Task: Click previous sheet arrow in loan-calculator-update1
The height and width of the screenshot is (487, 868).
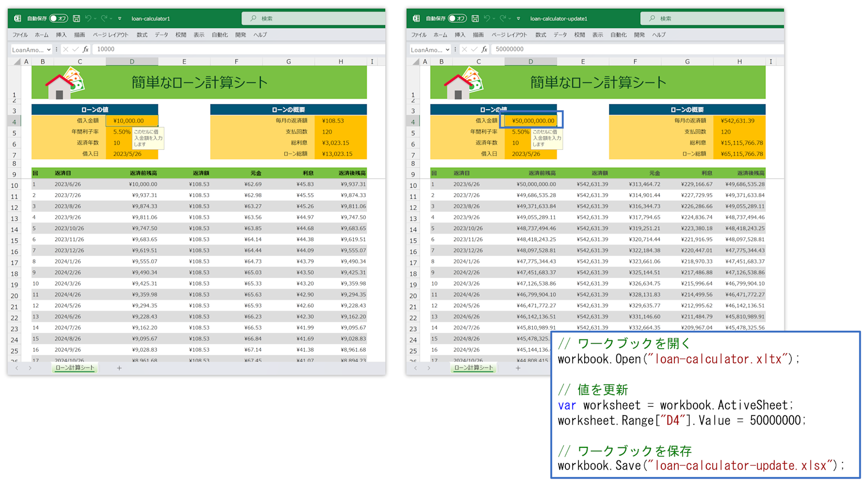Action: pos(416,368)
